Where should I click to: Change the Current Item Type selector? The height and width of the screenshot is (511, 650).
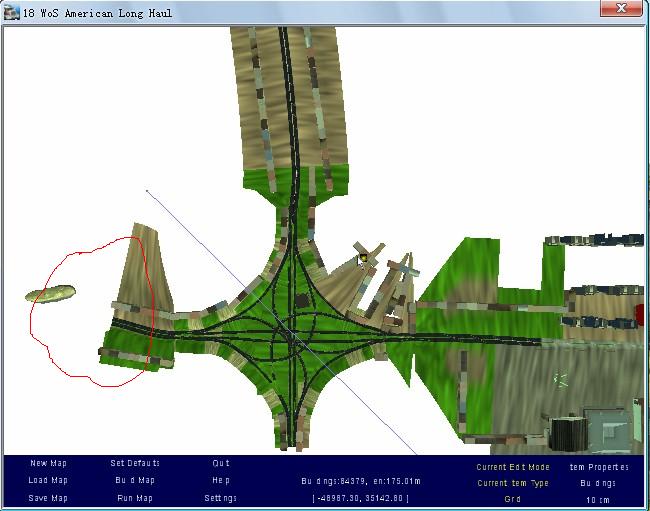click(512, 483)
